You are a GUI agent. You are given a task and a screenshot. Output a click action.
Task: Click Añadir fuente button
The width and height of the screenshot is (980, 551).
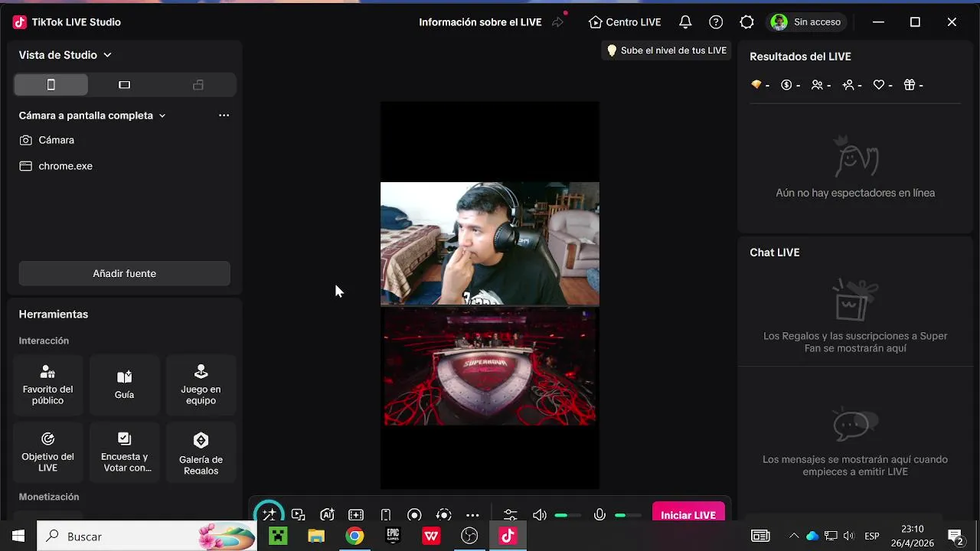124,273
